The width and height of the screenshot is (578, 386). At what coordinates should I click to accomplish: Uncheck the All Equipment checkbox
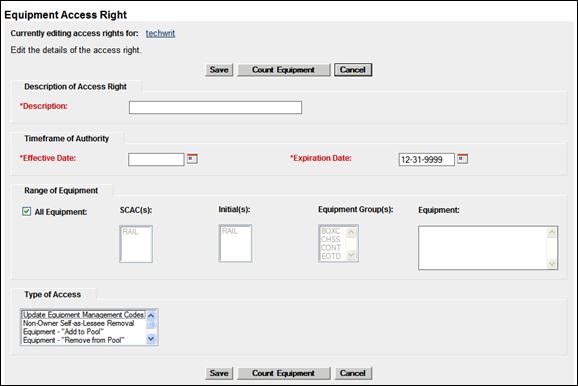[27, 211]
